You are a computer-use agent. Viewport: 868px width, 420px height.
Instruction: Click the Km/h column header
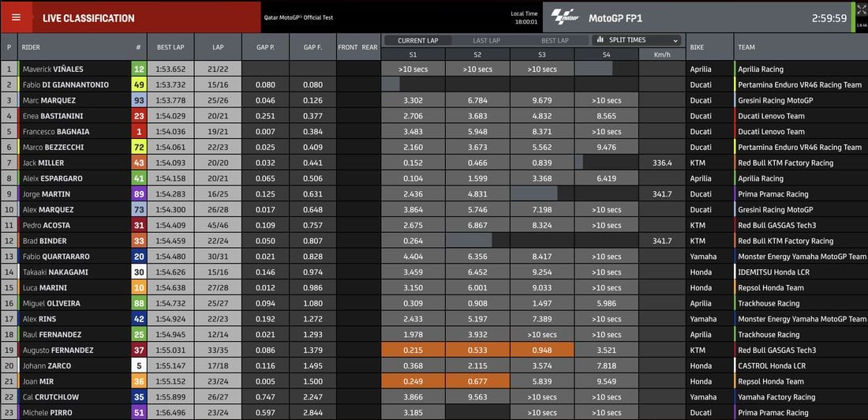[662, 54]
